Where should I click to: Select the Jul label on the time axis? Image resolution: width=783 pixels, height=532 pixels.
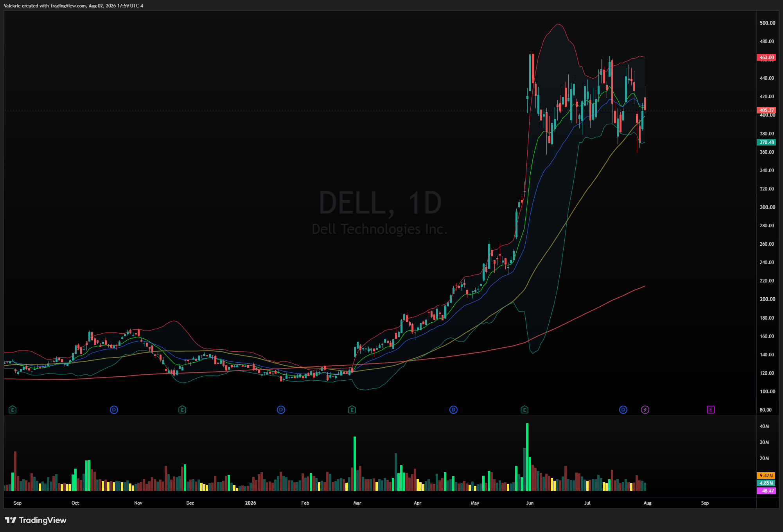point(587,503)
